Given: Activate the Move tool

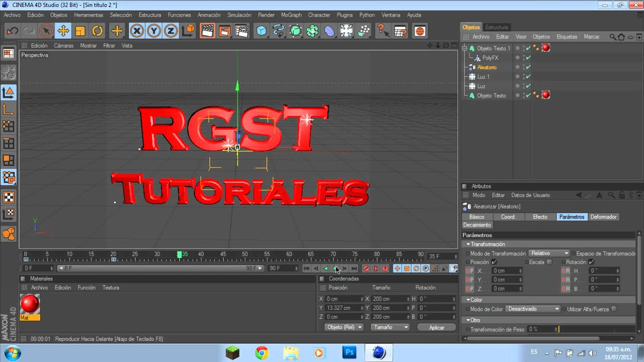Looking at the screenshot, I should point(63,31).
